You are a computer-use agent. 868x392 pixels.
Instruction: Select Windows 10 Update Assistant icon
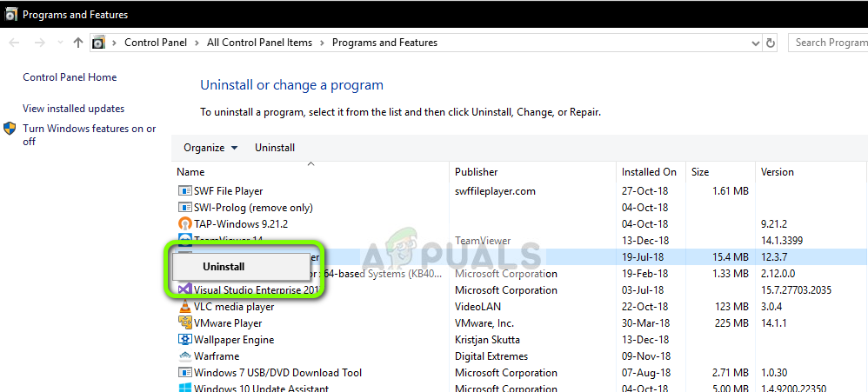pyautogui.click(x=184, y=389)
